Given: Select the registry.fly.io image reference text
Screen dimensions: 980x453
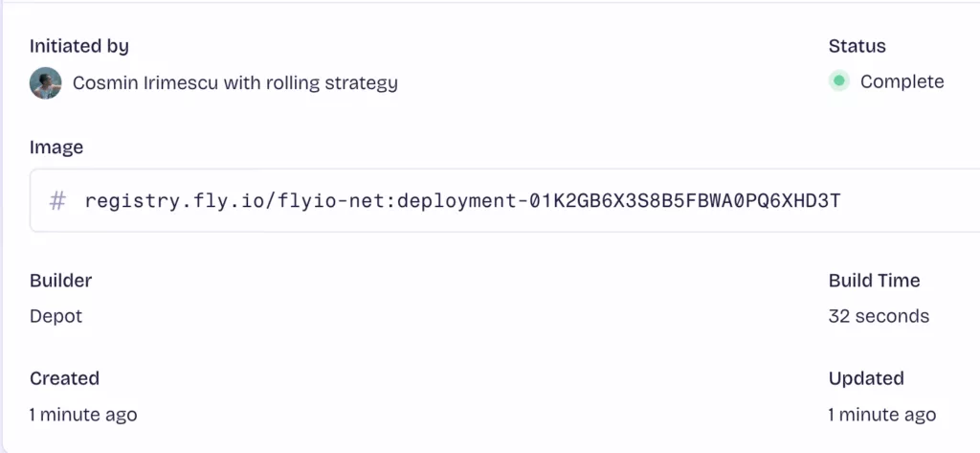Looking at the screenshot, I should [462, 201].
